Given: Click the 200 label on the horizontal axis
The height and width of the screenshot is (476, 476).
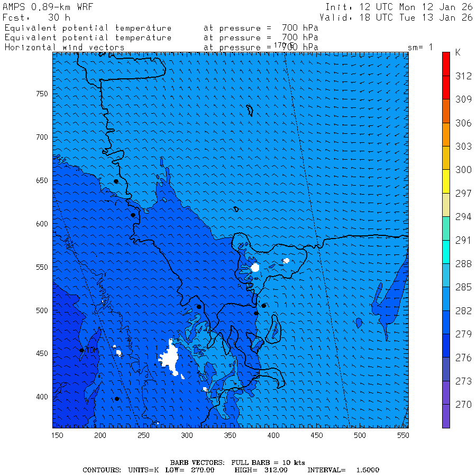Looking at the screenshot, I should 100,436.
